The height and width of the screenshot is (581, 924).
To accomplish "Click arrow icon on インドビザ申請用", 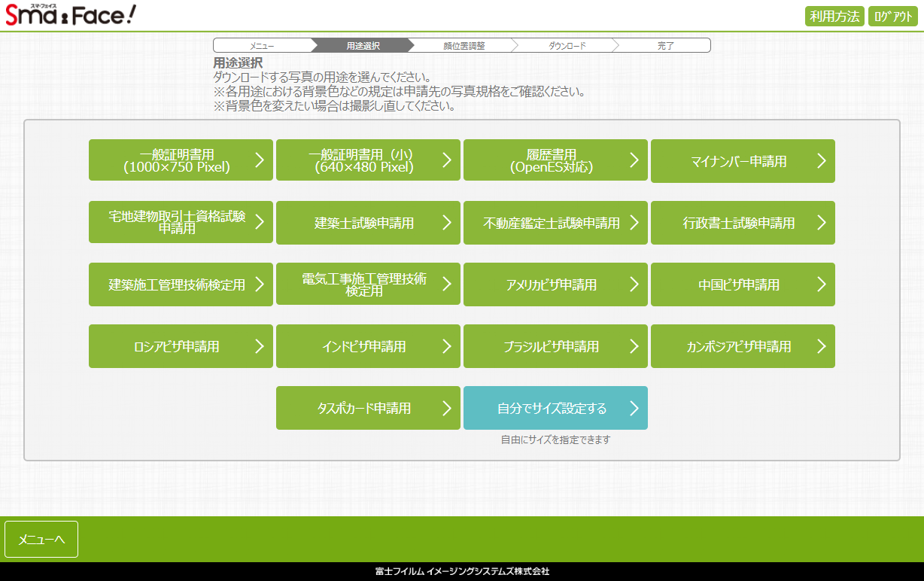I will point(446,346).
